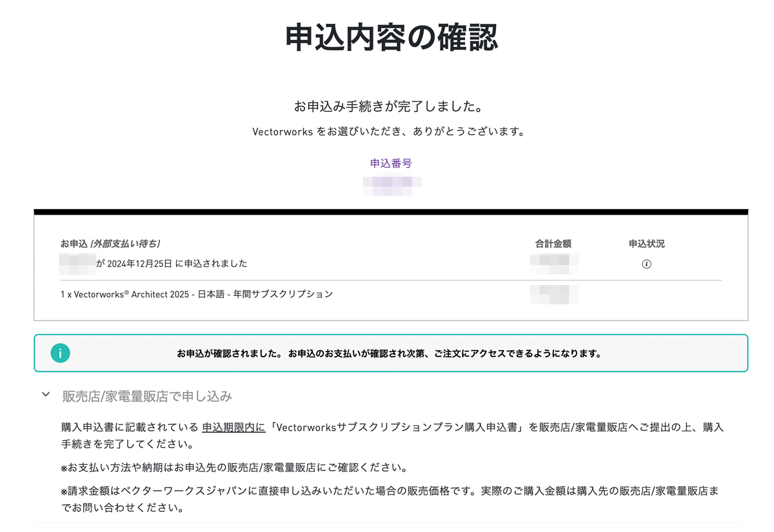Click the 申込内容の確認 page heading
The image size is (774, 532).
392,37
